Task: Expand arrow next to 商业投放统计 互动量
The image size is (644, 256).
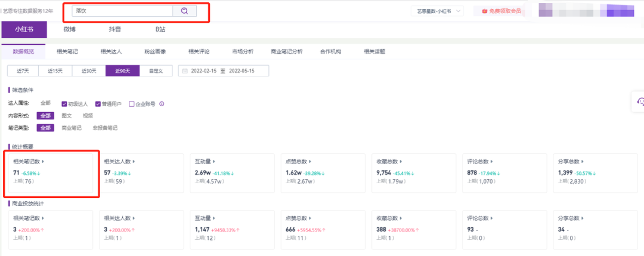Action: pos(215,218)
